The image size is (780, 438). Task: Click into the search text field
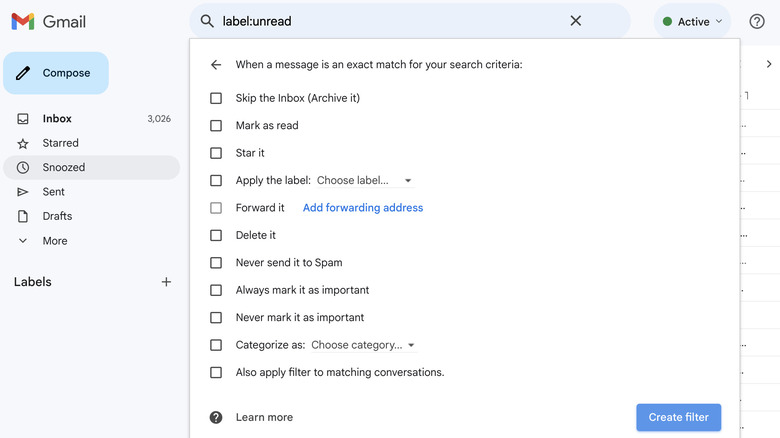click(x=390, y=21)
